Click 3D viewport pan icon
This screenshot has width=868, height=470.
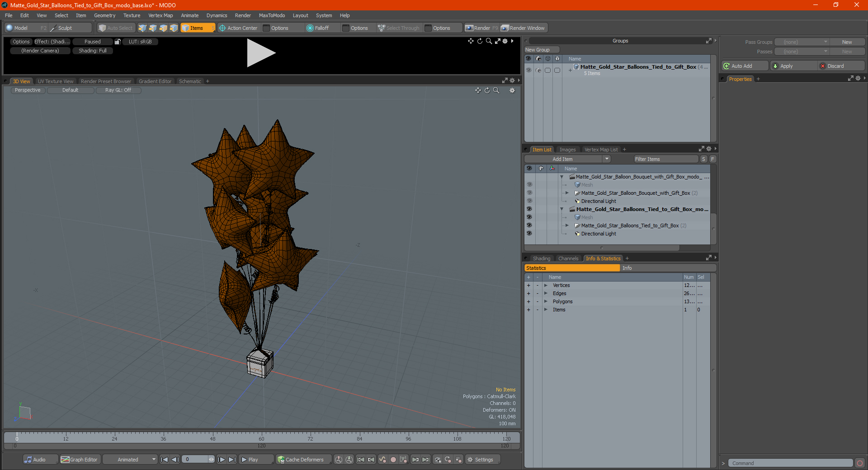(478, 90)
